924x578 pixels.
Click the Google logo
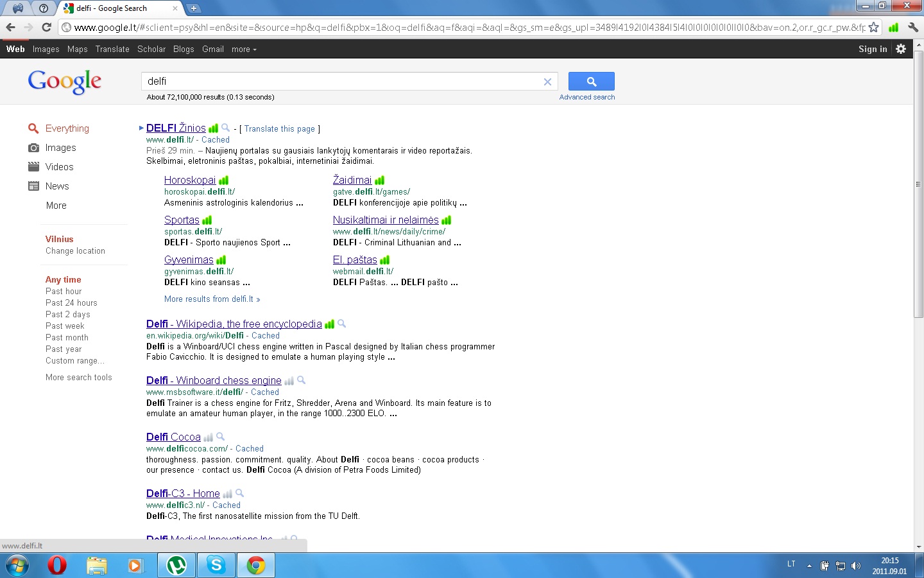click(65, 82)
